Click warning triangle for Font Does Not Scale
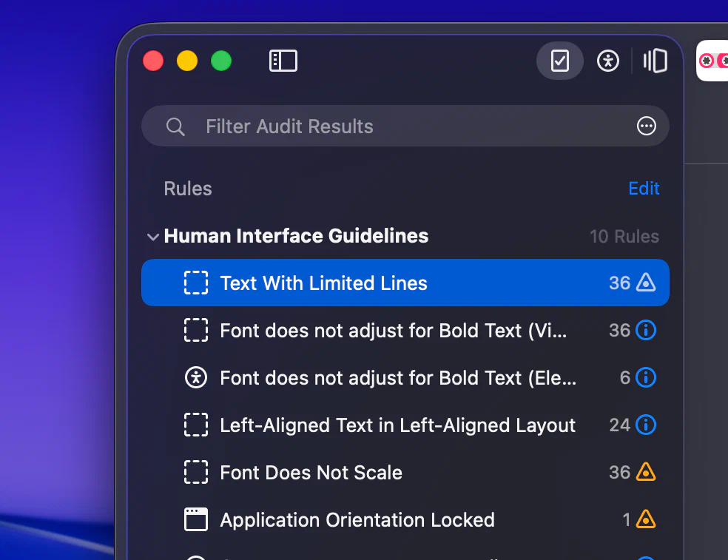 [x=646, y=472]
